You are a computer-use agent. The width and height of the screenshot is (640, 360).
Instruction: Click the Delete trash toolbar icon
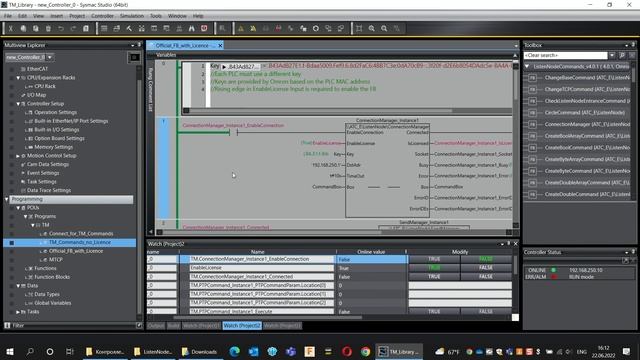[48, 29]
